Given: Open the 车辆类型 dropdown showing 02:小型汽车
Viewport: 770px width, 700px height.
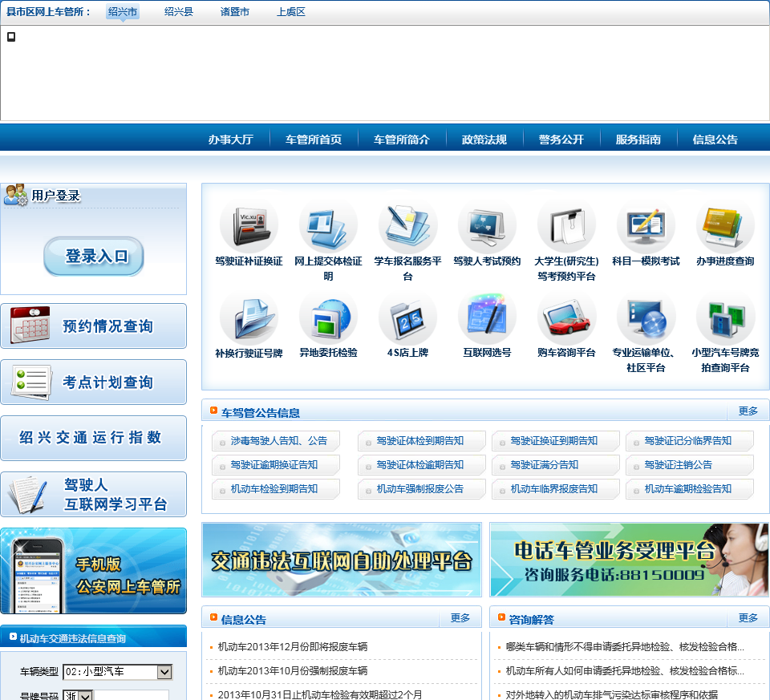Looking at the screenshot, I should click(118, 671).
